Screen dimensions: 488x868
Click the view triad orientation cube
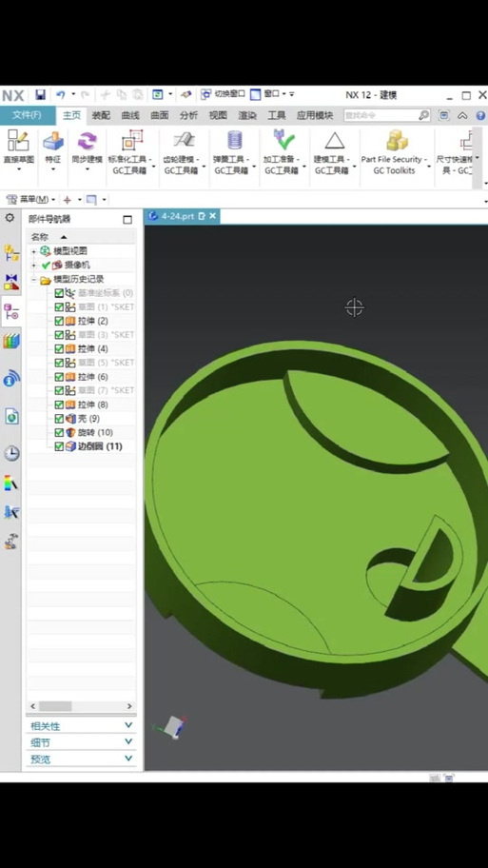[x=174, y=726]
